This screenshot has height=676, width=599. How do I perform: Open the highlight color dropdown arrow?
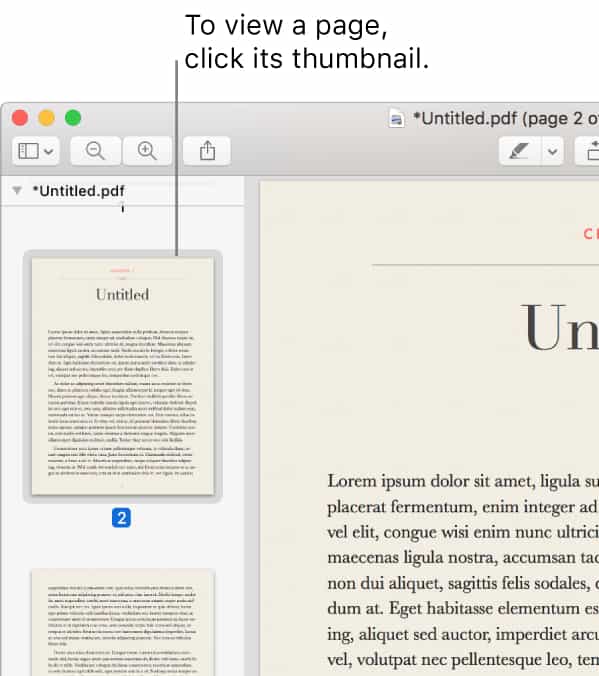(552, 151)
